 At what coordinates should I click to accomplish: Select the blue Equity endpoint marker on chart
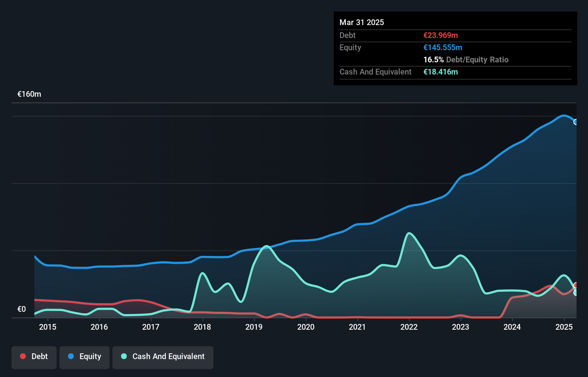[576, 122]
